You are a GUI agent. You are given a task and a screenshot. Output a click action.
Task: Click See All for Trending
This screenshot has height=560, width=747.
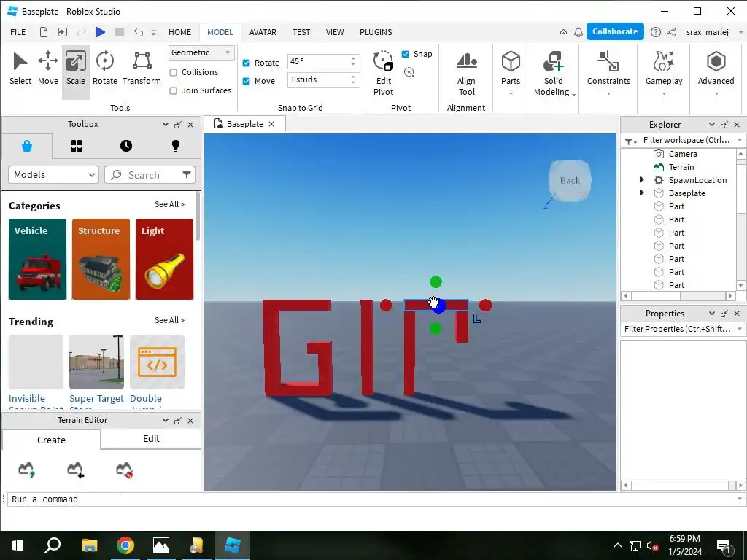coord(169,321)
